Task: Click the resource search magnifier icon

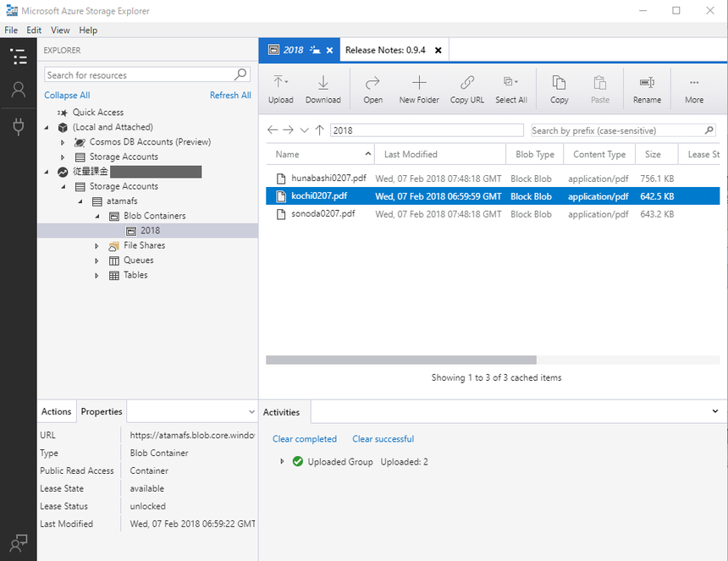Action: [240, 74]
